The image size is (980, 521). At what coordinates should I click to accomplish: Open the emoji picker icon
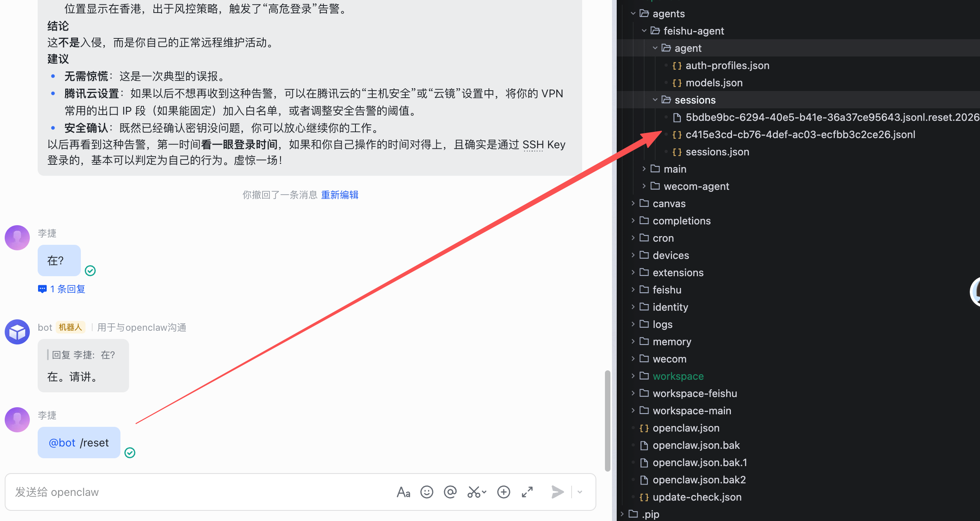[x=426, y=492]
